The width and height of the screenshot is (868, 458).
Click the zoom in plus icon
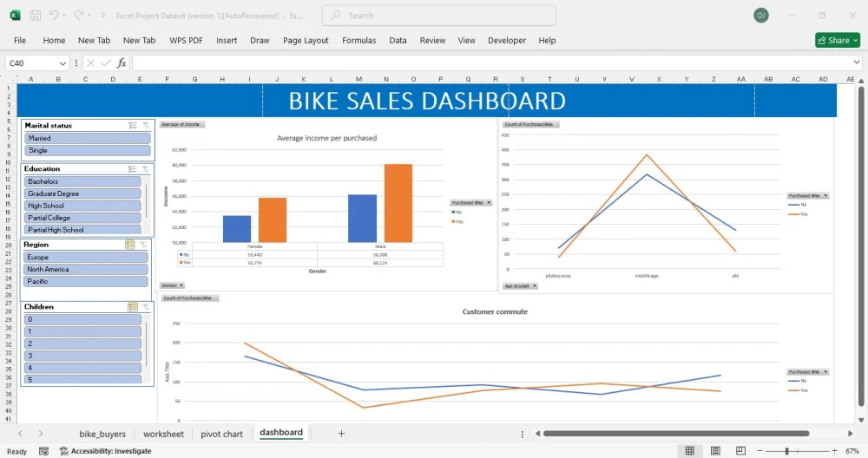[x=833, y=451]
